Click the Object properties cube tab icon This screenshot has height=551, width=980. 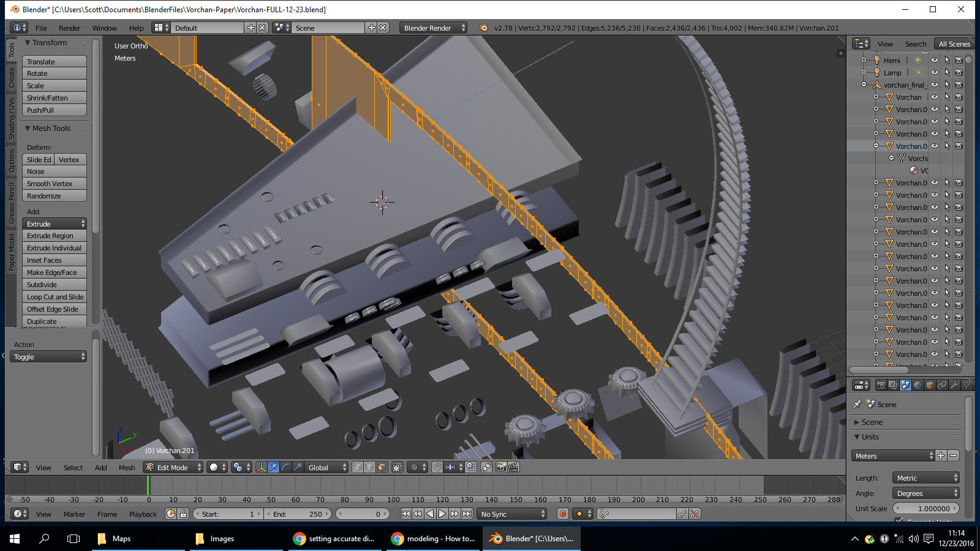[x=930, y=385]
